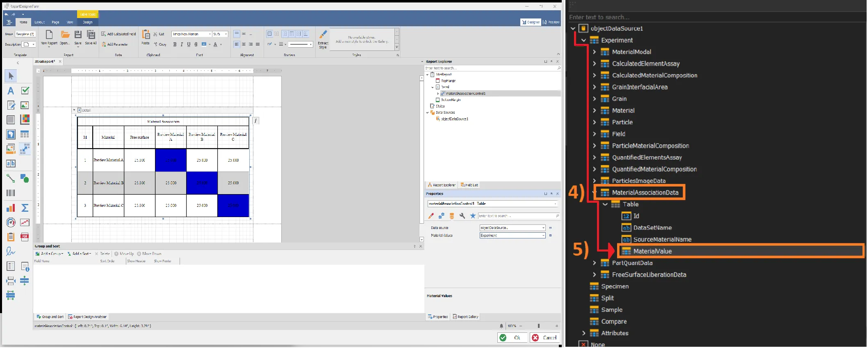868x348 pixels.
Task: Pick the Check Box control in toolbox
Action: click(x=25, y=91)
